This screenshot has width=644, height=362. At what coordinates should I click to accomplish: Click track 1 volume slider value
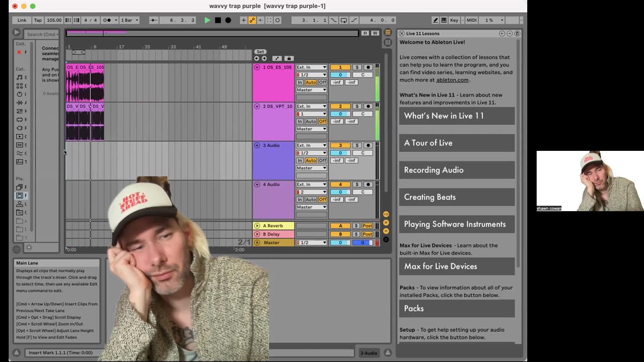click(340, 75)
